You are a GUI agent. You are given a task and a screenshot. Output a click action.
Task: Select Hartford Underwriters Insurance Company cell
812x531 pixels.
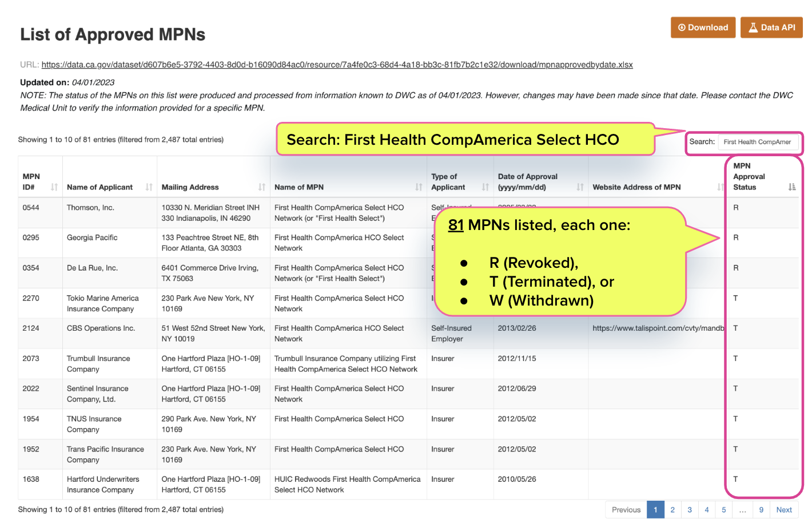point(109,485)
